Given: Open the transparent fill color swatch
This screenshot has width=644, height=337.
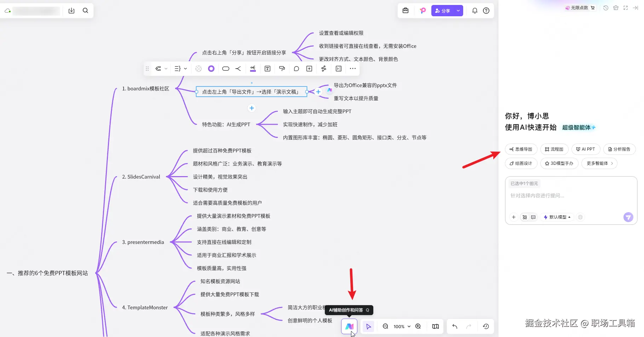Looking at the screenshot, I should [199, 69].
